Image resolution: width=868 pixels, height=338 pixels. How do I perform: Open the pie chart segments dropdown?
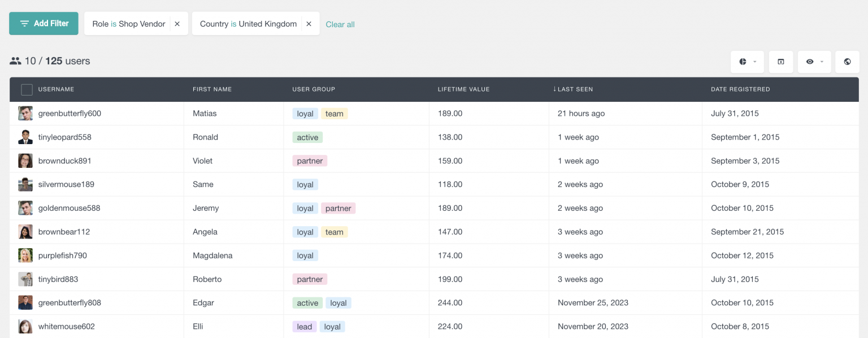(x=747, y=62)
